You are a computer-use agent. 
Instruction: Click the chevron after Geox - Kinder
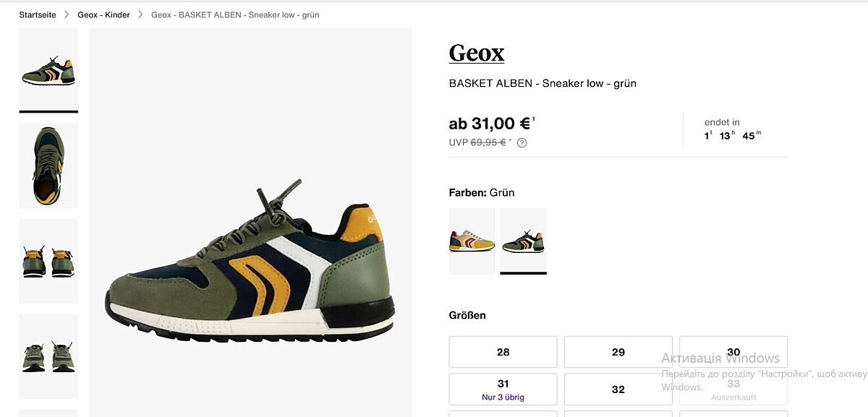(140, 15)
